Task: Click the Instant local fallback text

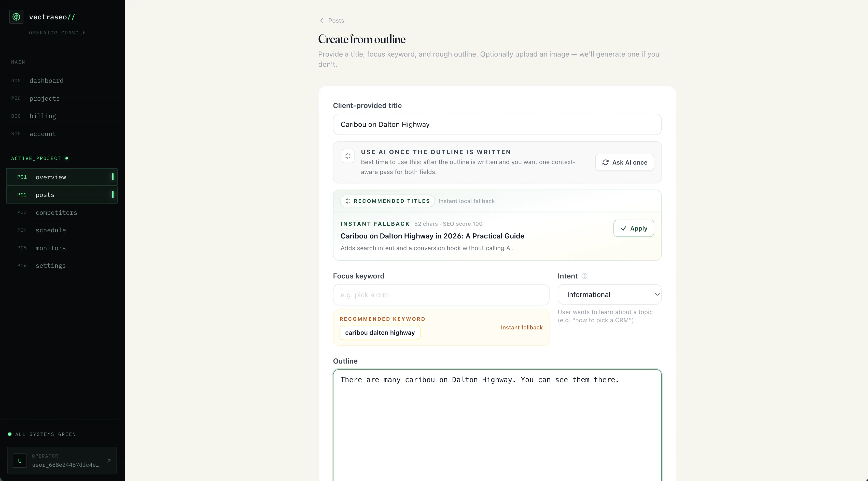Action: (466, 201)
